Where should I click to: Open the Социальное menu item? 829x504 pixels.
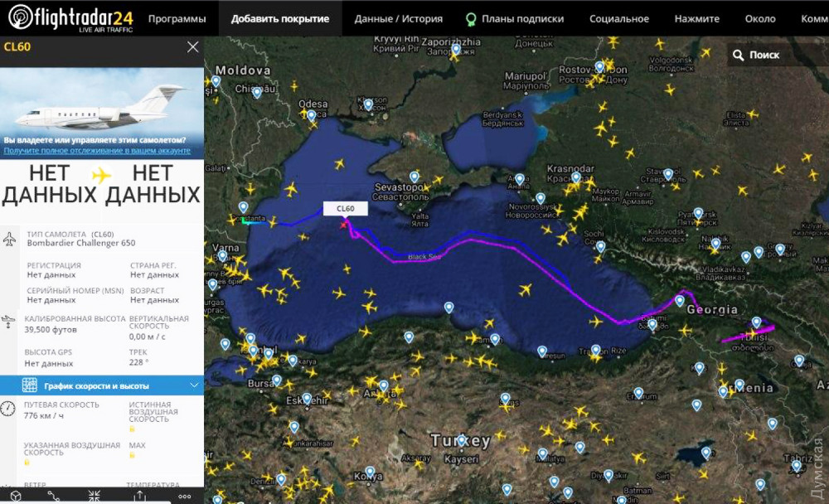(x=619, y=18)
